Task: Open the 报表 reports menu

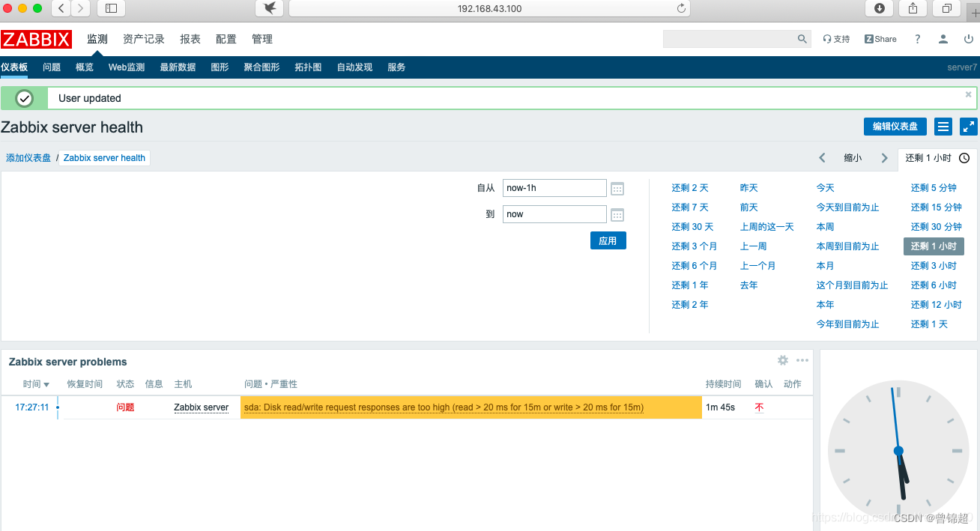Action: tap(190, 39)
